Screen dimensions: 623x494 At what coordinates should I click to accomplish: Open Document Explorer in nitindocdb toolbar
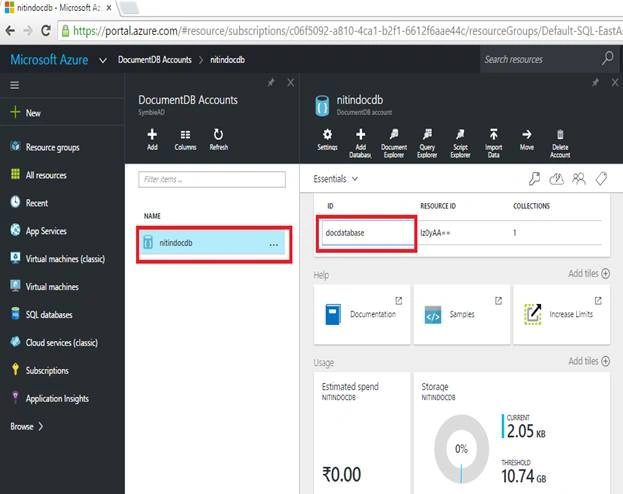tap(394, 143)
